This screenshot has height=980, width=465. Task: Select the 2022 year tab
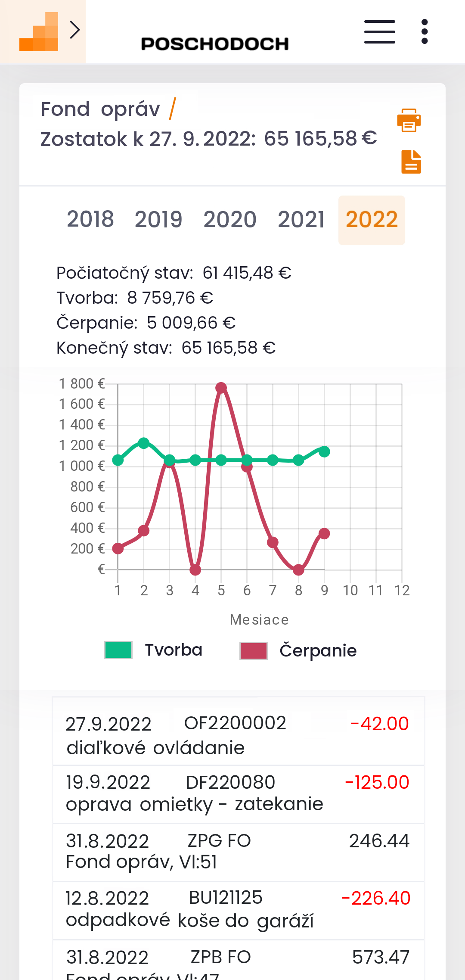click(x=372, y=220)
